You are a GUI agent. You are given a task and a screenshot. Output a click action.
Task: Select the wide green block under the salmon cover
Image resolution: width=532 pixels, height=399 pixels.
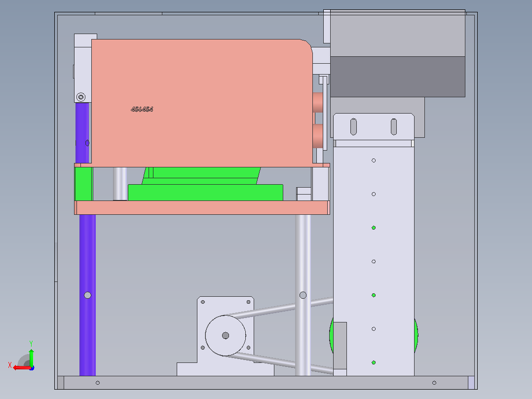pyautogui.click(x=205, y=193)
